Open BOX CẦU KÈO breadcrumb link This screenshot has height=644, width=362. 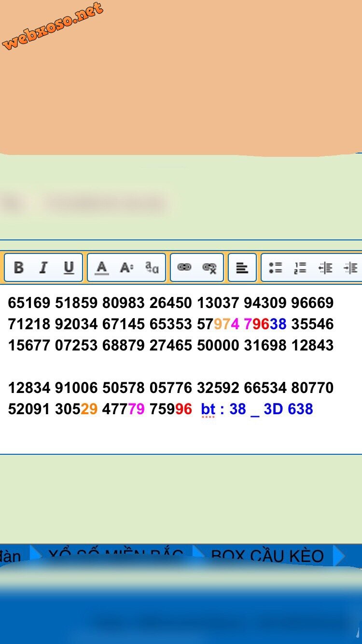coord(267,556)
